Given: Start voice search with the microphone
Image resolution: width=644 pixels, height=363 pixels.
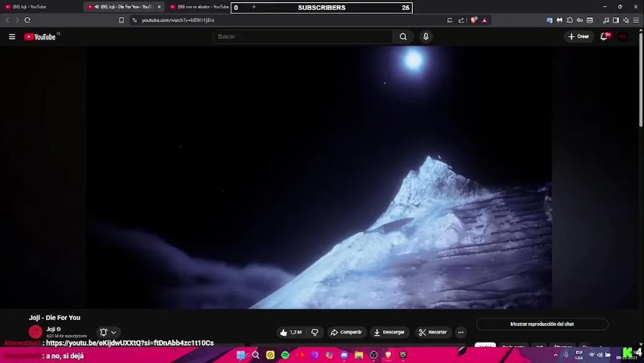Looking at the screenshot, I should 426,37.
